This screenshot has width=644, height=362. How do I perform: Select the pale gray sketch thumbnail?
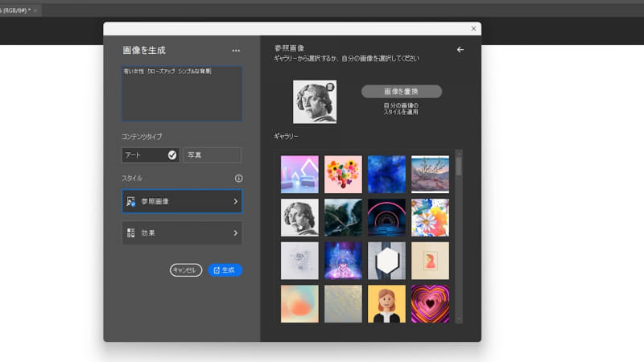point(299,261)
